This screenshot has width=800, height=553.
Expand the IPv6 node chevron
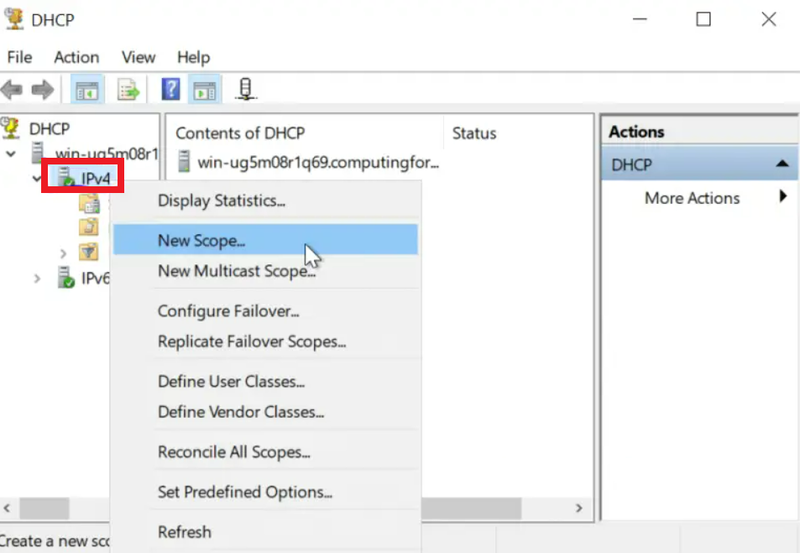(x=37, y=279)
